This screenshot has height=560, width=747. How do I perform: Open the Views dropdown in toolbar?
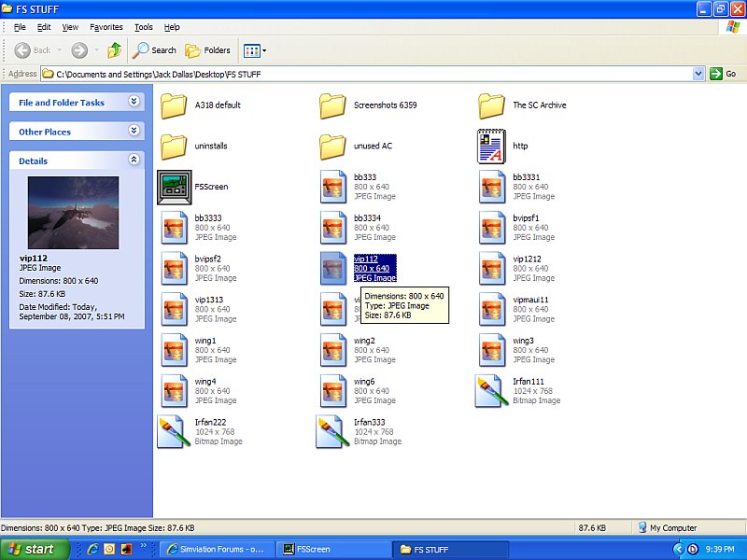255,50
